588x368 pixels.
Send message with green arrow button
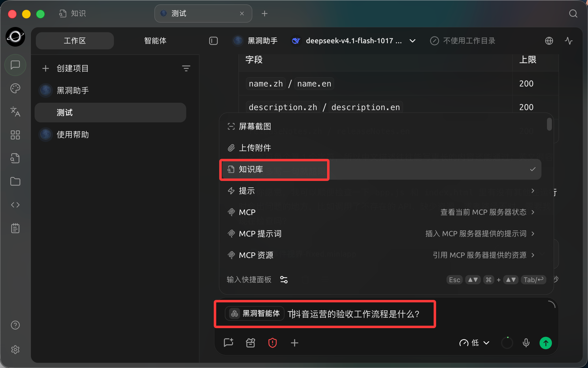(546, 343)
